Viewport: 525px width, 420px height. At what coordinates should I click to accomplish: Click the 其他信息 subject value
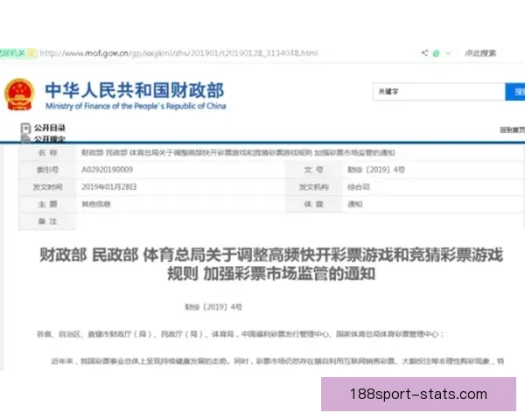tap(96, 204)
